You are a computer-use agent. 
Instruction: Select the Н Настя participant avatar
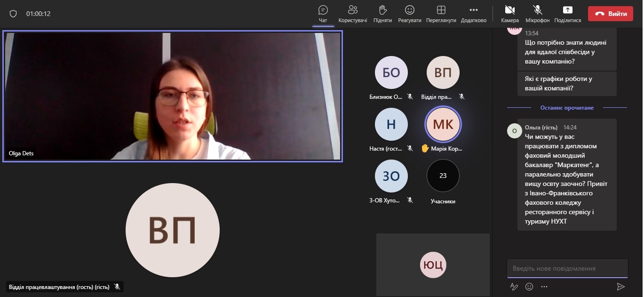[x=391, y=124]
